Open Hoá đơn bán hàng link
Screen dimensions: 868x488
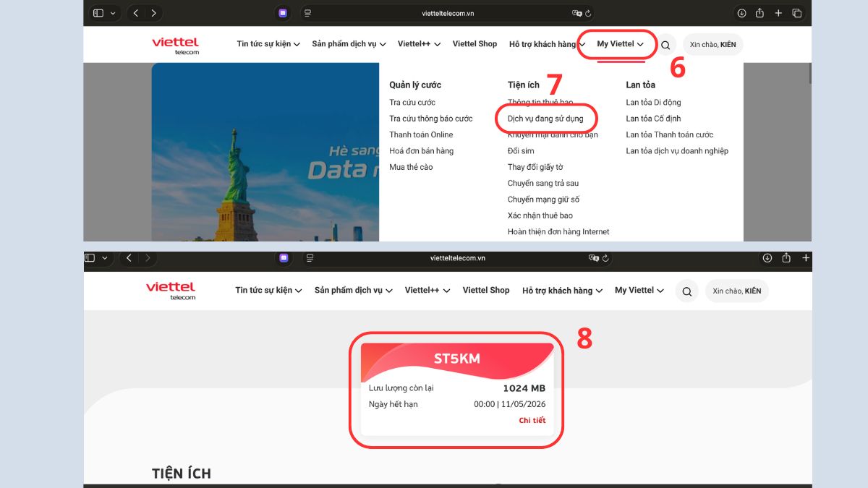422,151
